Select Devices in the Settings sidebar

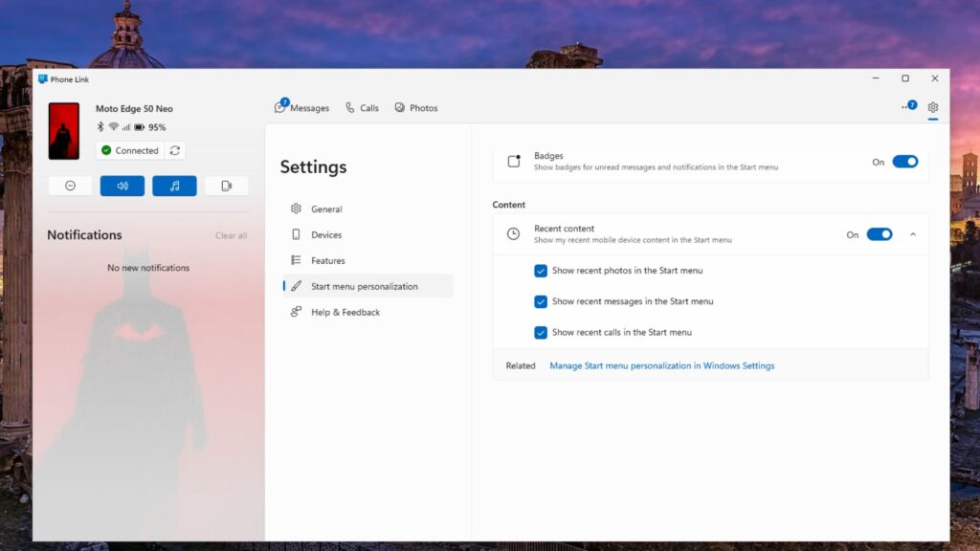tap(326, 234)
